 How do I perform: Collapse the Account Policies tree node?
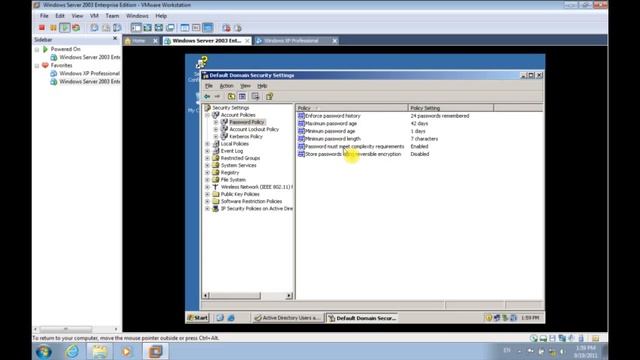[207, 115]
